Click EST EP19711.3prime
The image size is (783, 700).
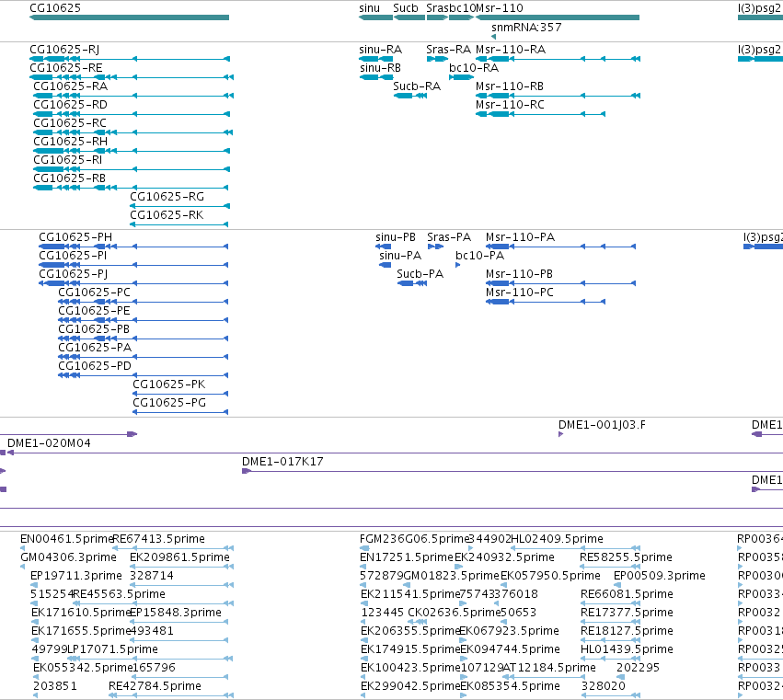point(34,585)
